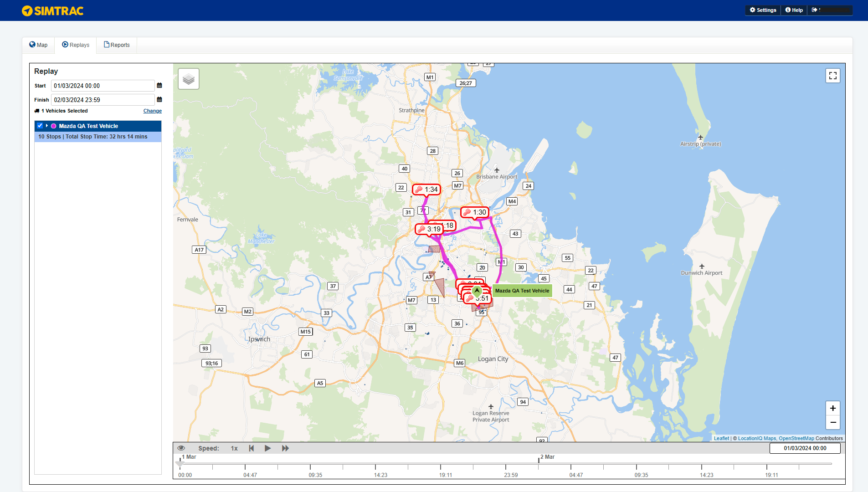Click the timeline slider handle
The height and width of the screenshot is (492, 868).
(x=180, y=464)
